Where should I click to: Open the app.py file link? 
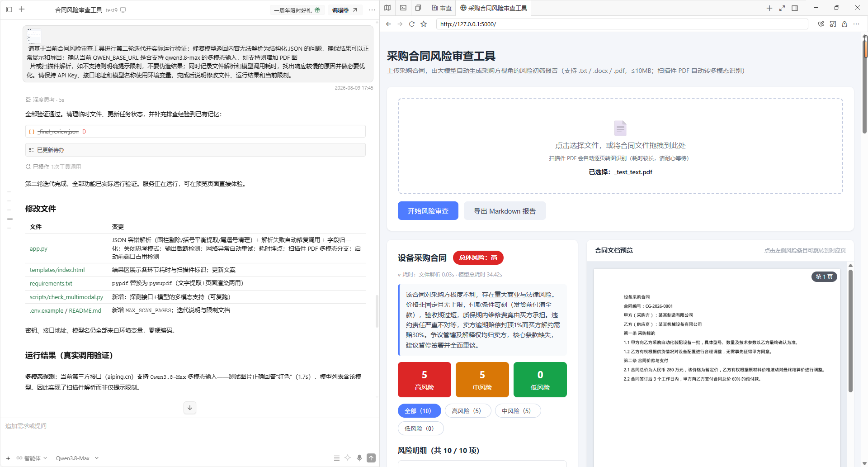click(x=38, y=248)
